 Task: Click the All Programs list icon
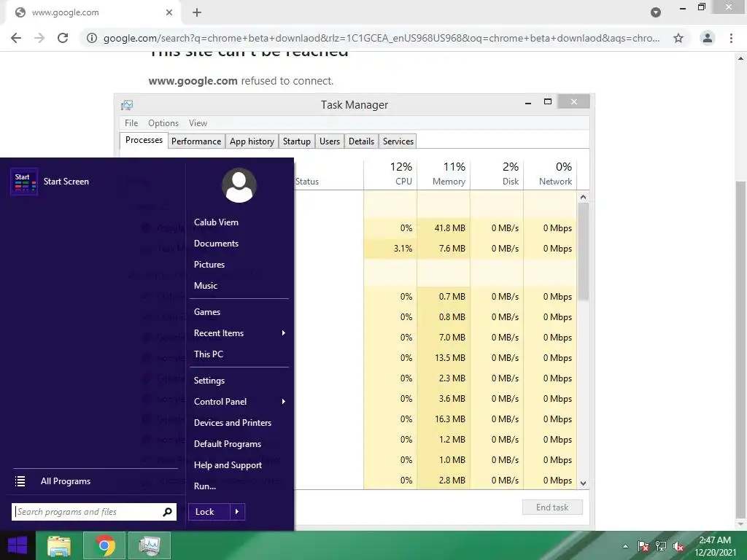click(20, 481)
